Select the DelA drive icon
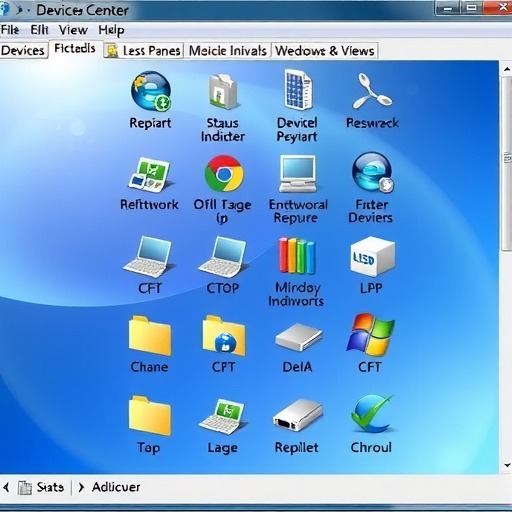 298,337
